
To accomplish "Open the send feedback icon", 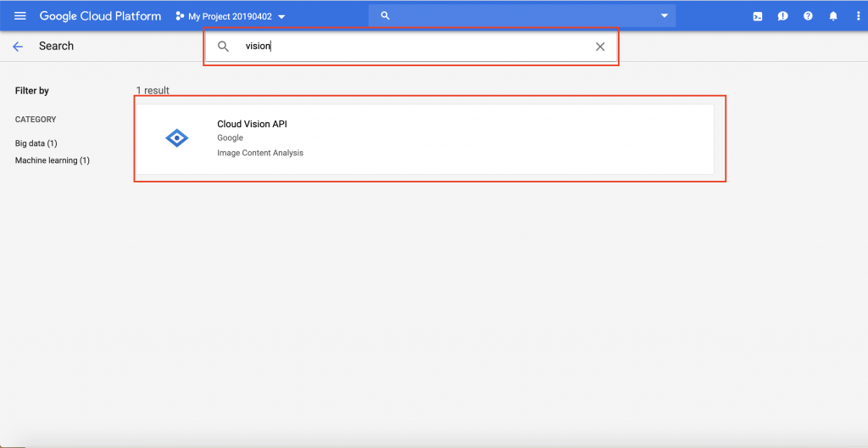I will pyautogui.click(x=782, y=17).
